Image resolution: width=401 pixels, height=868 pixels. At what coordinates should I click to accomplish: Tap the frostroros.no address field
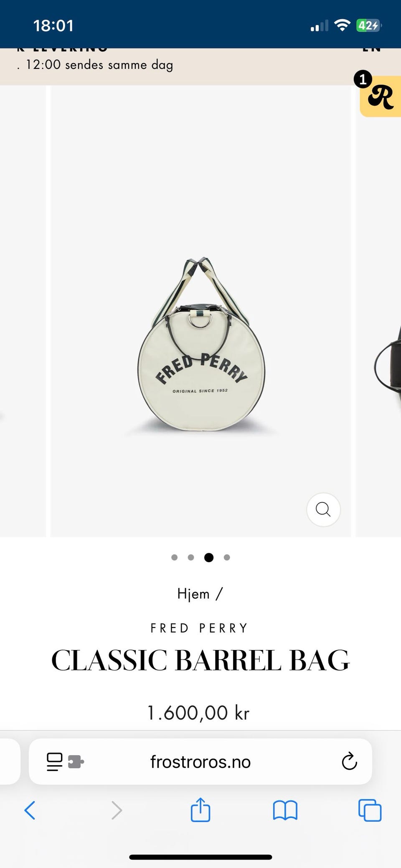tap(200, 761)
